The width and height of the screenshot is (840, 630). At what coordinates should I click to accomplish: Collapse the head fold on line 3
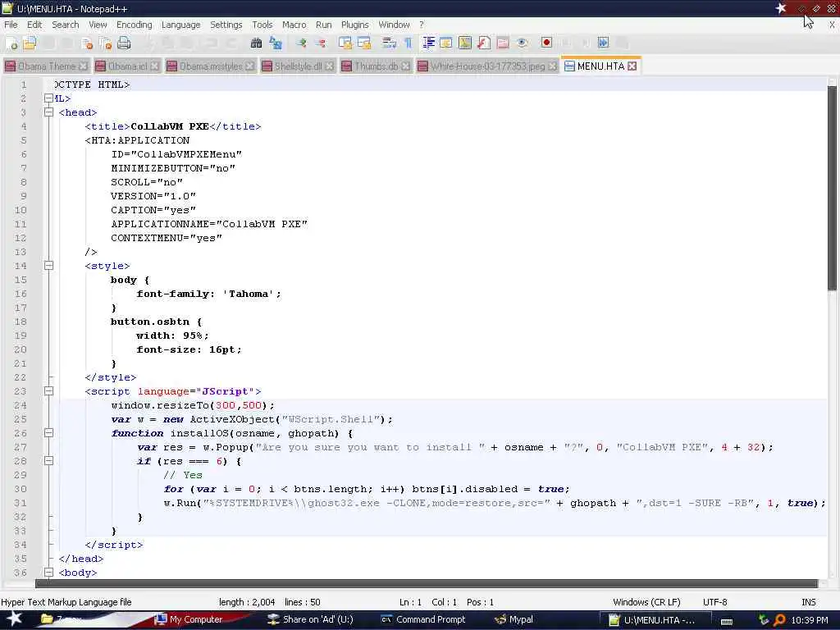pyautogui.click(x=48, y=112)
